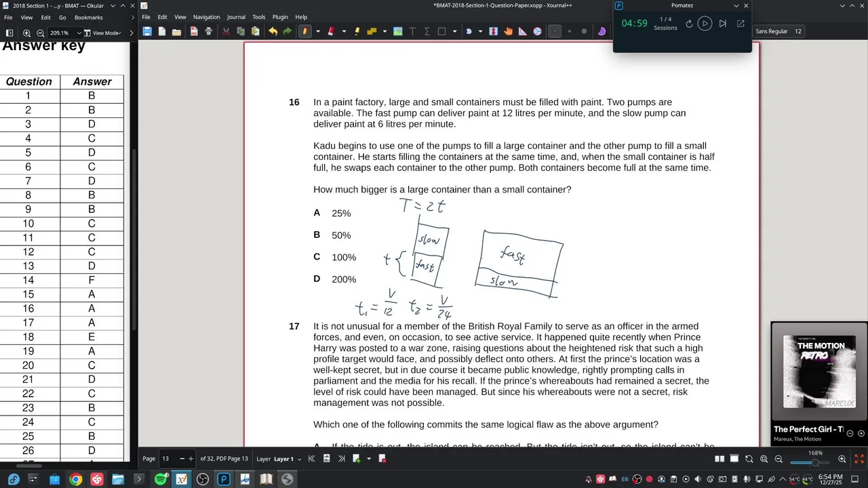Expand Okular toolbar overflow chevron
This screenshot has width=868, height=488.
tap(132, 33)
